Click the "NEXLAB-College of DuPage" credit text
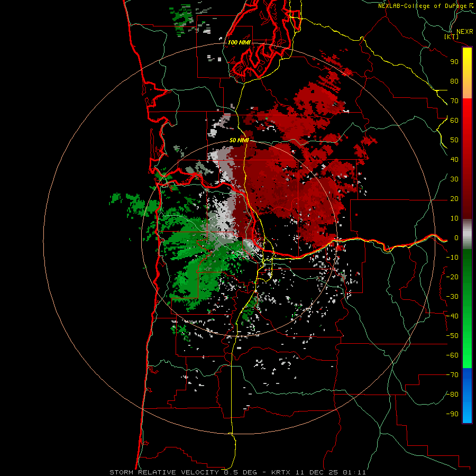 423,6
